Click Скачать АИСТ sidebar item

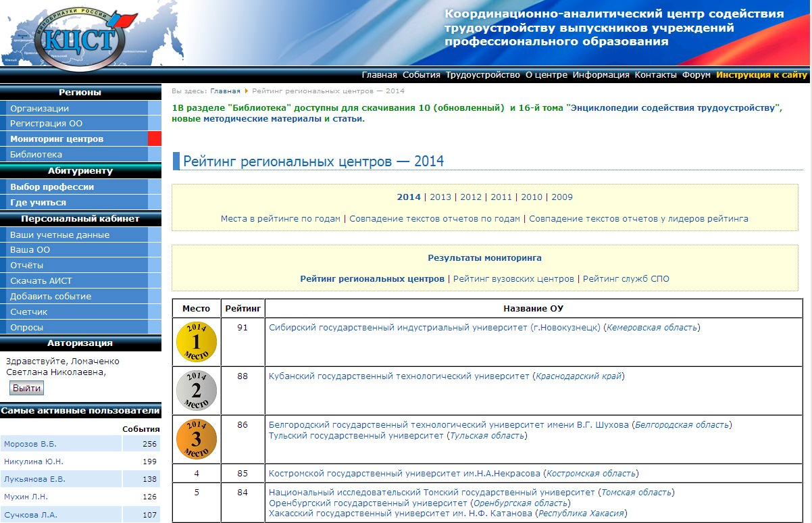tap(81, 281)
